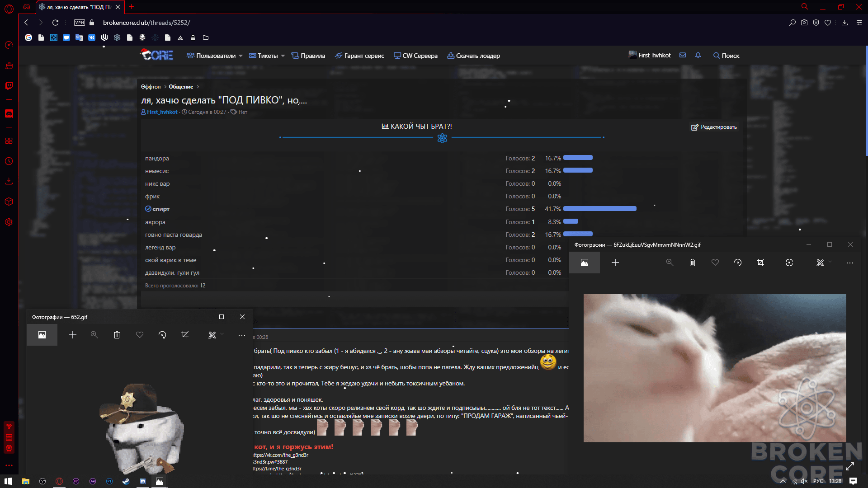Open the Правила menu item
The height and width of the screenshot is (488, 868).
pos(308,56)
